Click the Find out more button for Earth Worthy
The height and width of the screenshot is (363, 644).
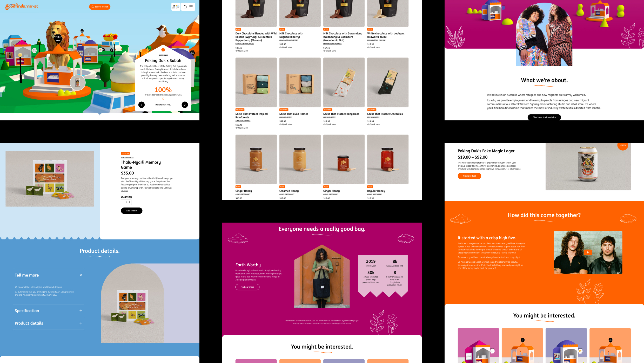(x=247, y=287)
